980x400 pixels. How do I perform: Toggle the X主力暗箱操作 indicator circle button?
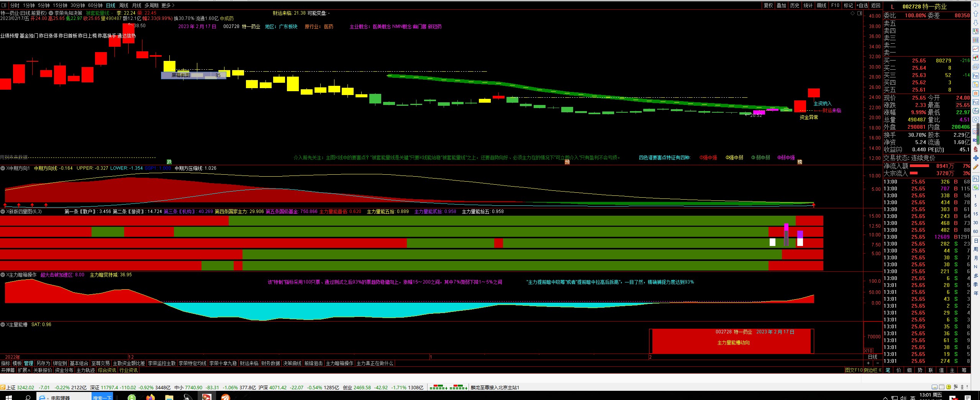coord(3,275)
